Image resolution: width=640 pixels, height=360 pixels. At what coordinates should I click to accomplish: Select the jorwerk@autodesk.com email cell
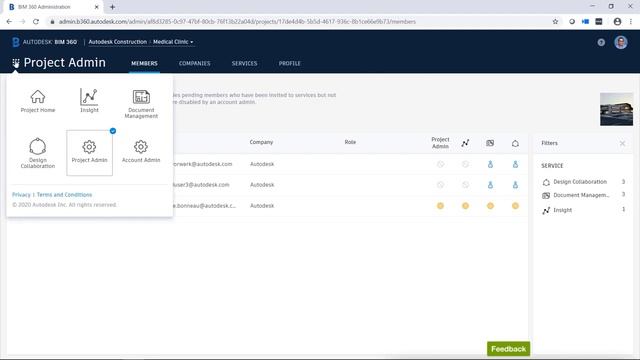(202, 164)
